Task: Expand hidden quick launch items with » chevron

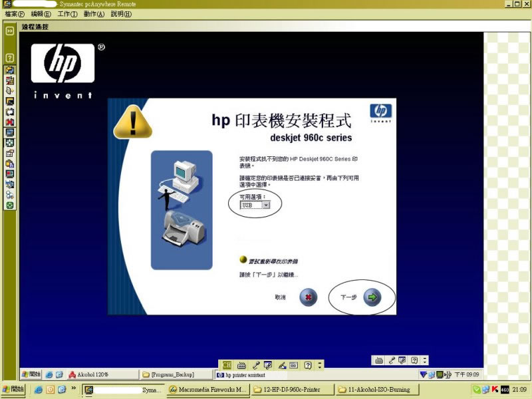Action: tap(73, 388)
